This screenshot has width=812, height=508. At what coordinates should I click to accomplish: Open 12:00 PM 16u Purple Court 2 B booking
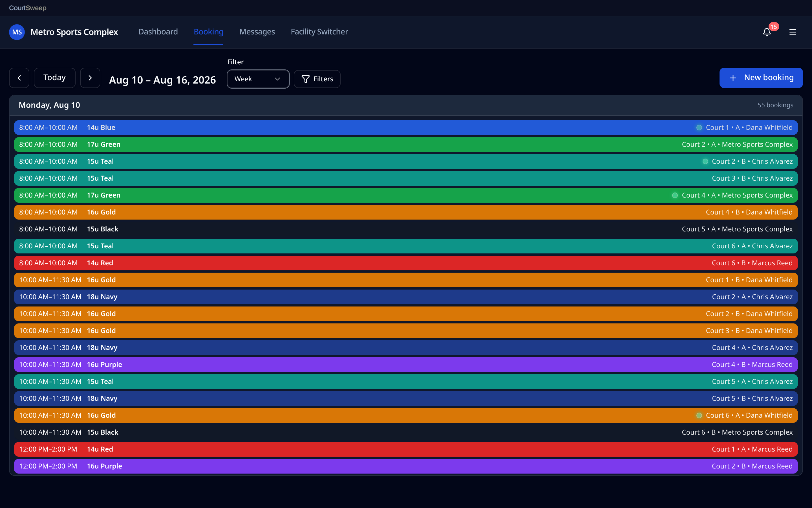click(x=406, y=466)
